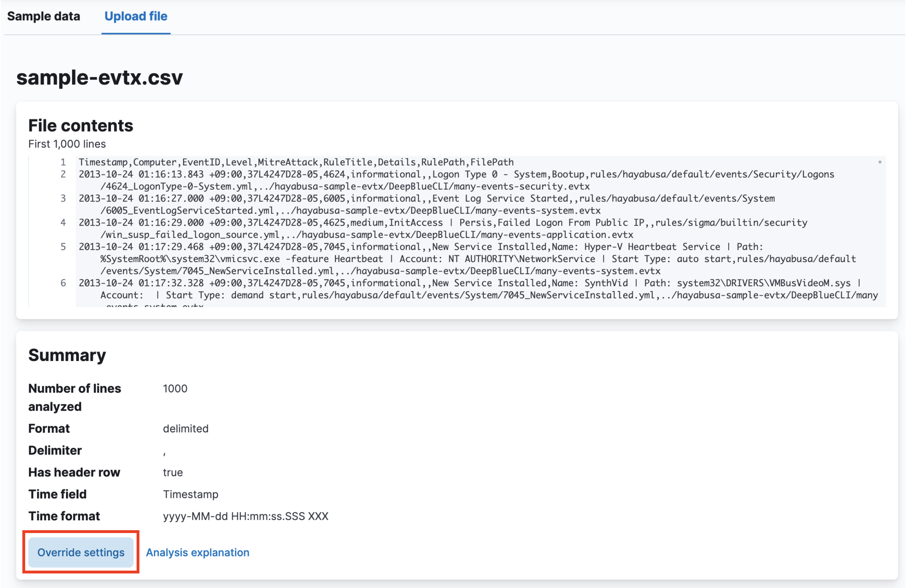Click line number 5 in file preview
Viewport: 906px width, 588px height.
(x=63, y=246)
